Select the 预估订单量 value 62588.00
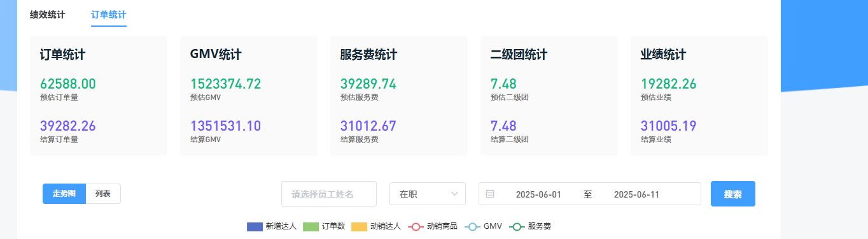Viewport: 868px width, 239px height. pos(67,84)
